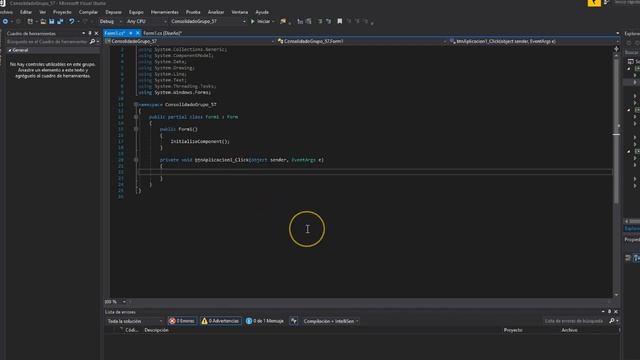Open the Cuadro de herramientas panel options arrow
Viewport: 640px width, 360px height.
(84, 33)
